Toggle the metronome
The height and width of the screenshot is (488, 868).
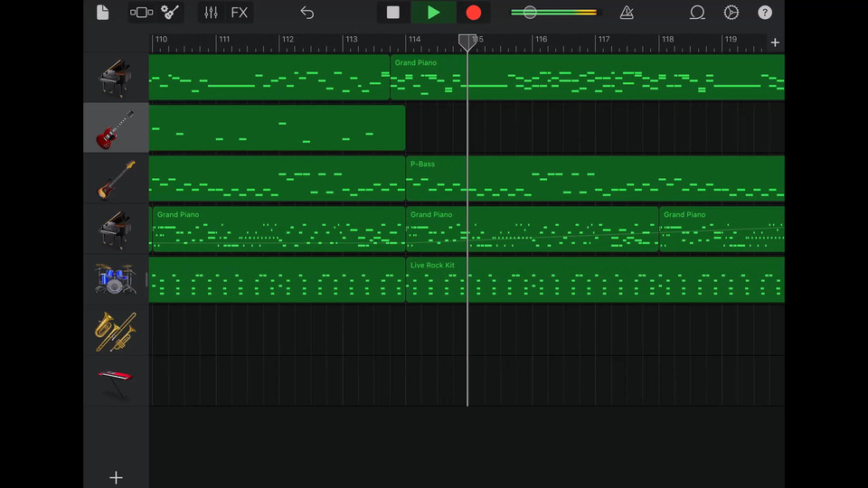627,12
